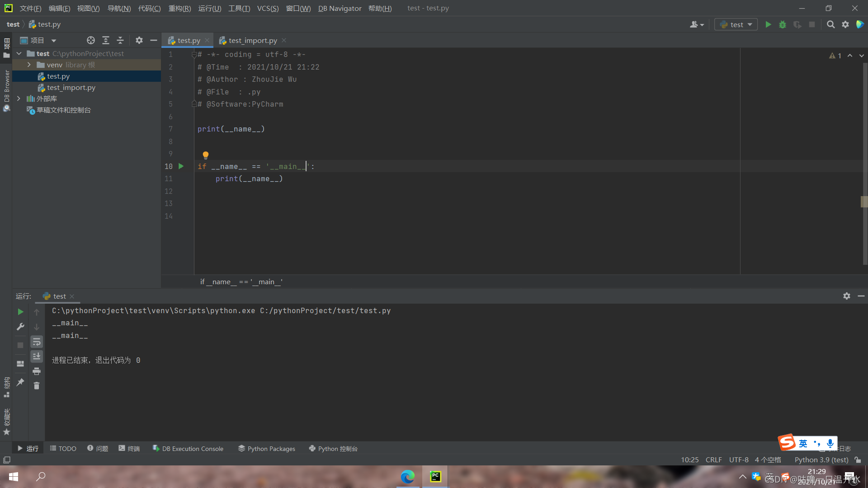Run with coverage from the top toolbar
This screenshot has height=488, width=868.
tap(797, 24)
